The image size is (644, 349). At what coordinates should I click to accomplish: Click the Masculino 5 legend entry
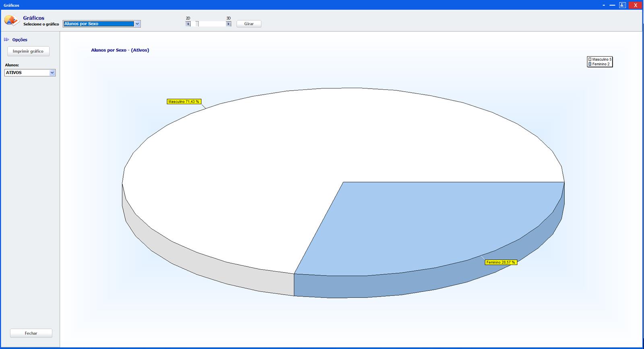(600, 60)
